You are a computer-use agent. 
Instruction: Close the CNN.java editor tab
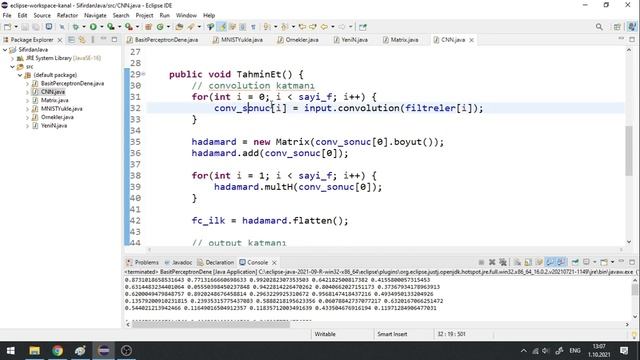(x=471, y=40)
